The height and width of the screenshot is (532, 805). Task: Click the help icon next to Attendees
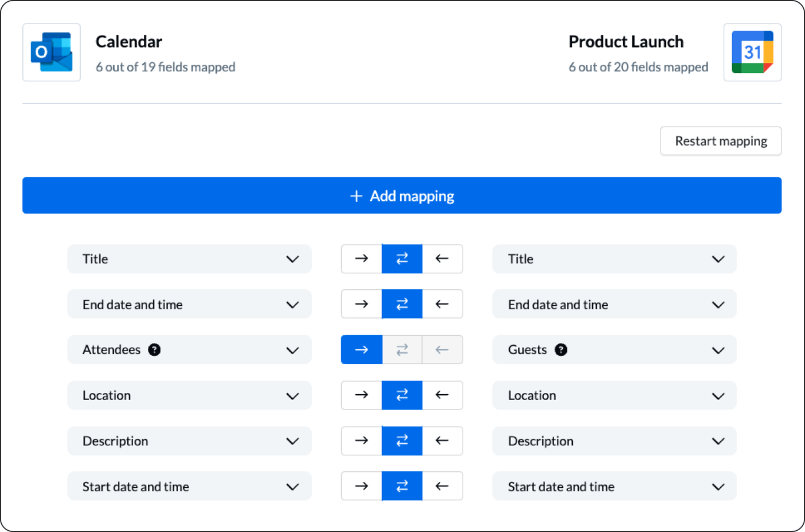pyautogui.click(x=154, y=350)
